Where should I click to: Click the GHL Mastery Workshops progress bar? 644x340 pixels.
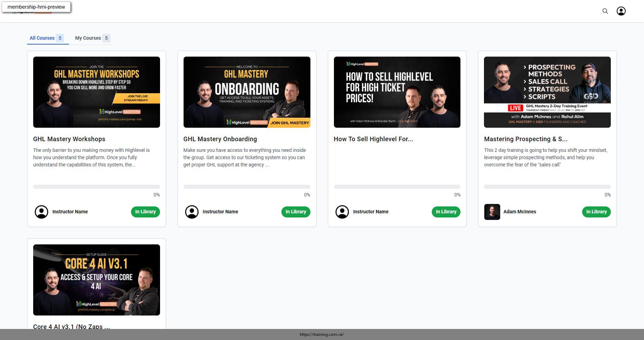[x=96, y=187]
